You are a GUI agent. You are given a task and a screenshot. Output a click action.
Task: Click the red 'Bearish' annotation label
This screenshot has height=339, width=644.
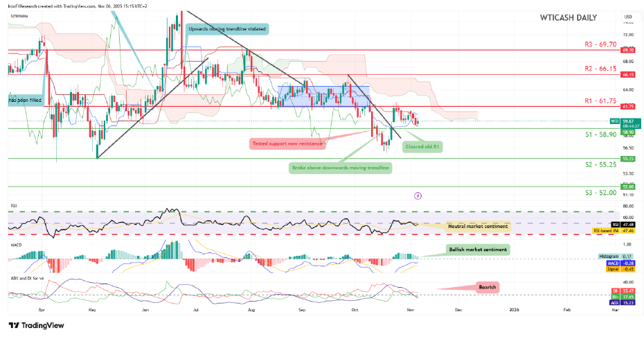click(x=488, y=287)
